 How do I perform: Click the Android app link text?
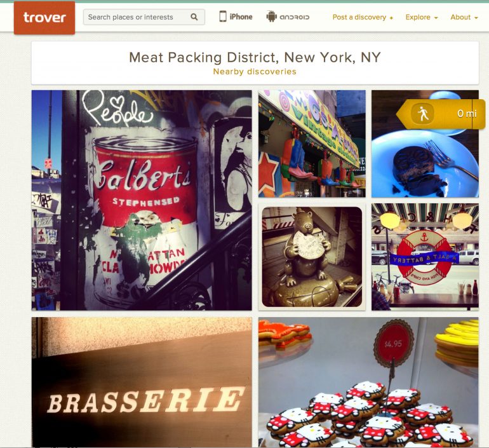click(294, 17)
